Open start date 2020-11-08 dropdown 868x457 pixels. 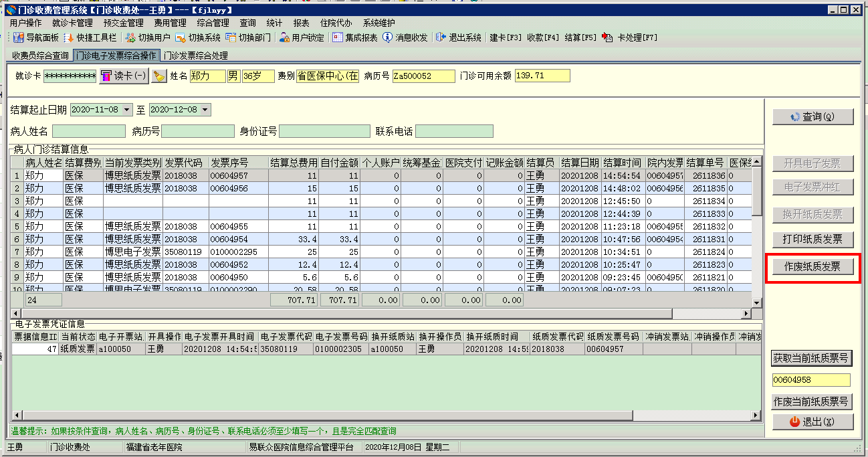click(x=126, y=109)
